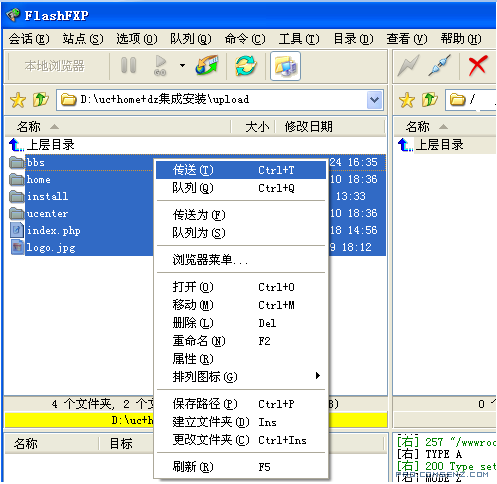Sort left pane by 大小 column header
This screenshot has width=497, height=484.
[x=253, y=127]
